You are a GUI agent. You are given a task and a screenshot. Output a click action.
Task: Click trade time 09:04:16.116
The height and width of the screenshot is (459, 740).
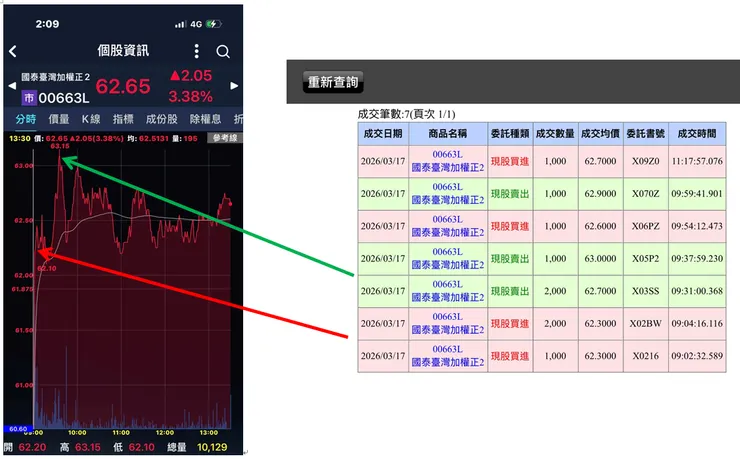(697, 324)
